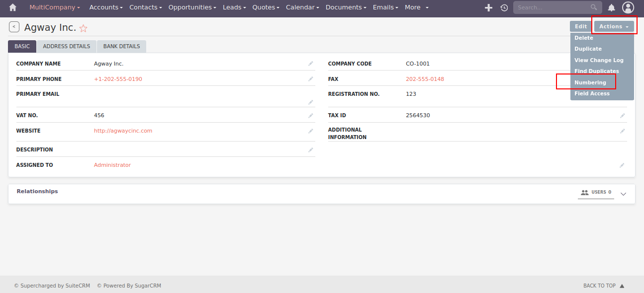Click the home icon in navbar

pyautogui.click(x=13, y=7)
